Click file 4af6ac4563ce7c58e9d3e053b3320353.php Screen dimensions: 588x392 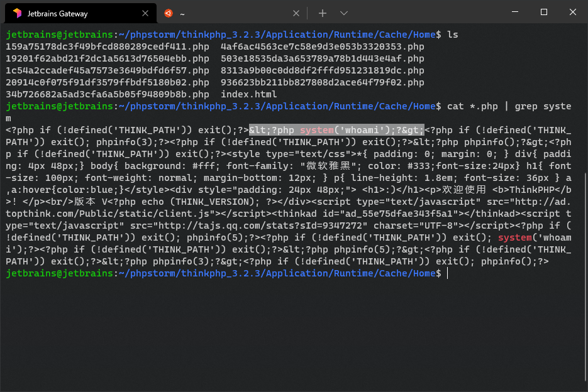click(323, 47)
